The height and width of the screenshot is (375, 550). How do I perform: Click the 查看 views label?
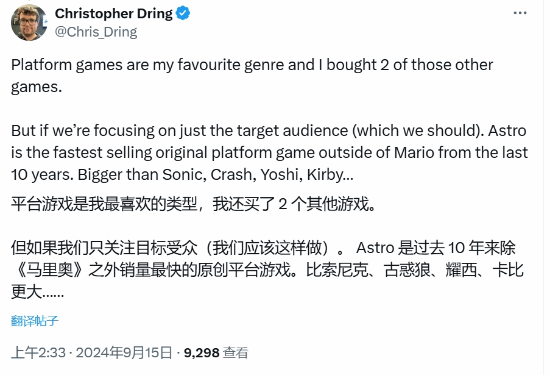coord(236,353)
